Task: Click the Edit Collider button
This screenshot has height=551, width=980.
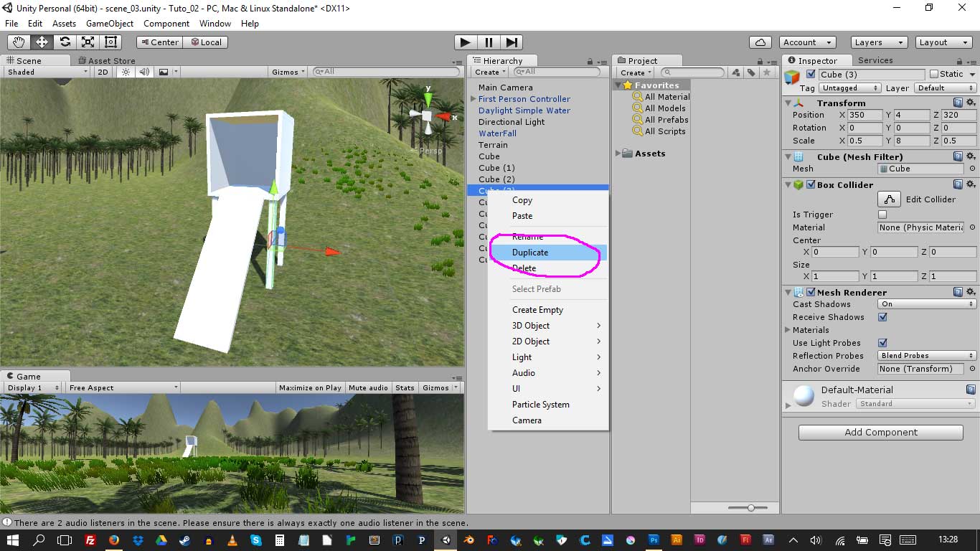Action: tap(889, 199)
